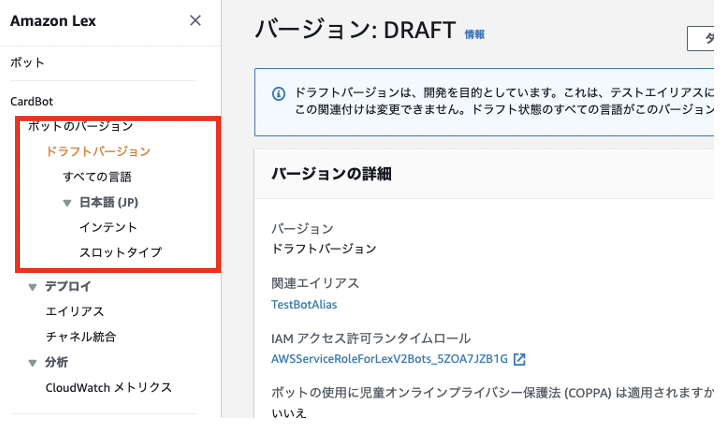726x432 pixels.
Task: Collapse the デプロイ section arrow
Action: (x=32, y=287)
